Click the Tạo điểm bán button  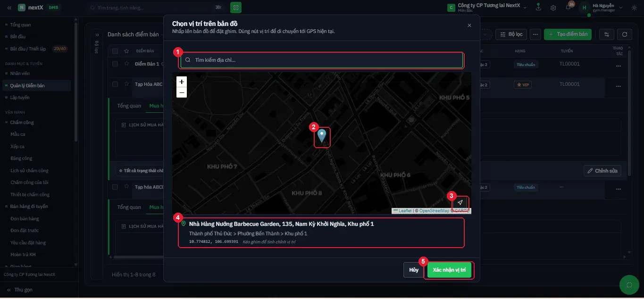point(568,34)
